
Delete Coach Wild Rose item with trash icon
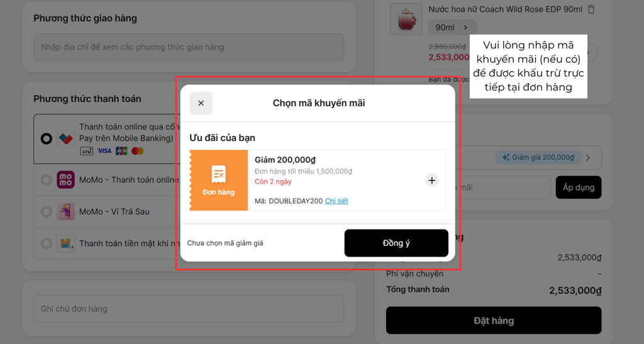[591, 9]
